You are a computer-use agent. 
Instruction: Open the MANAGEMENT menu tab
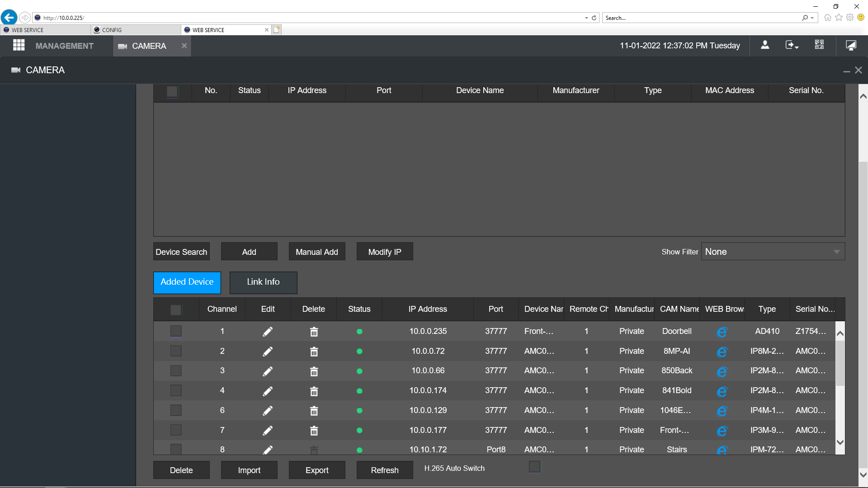[64, 46]
